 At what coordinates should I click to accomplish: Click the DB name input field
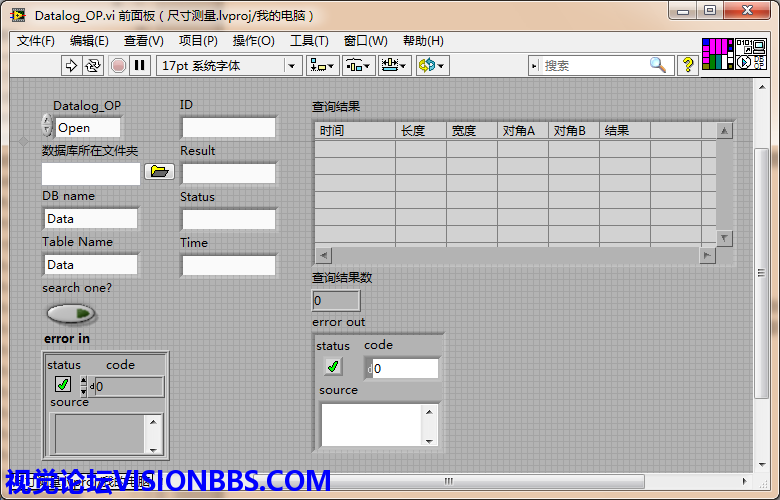[x=91, y=218]
